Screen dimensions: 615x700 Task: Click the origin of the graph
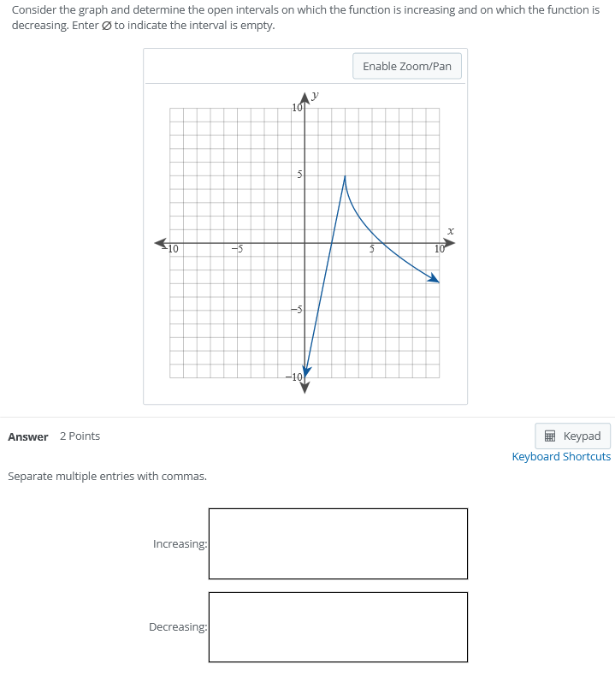pos(305,244)
